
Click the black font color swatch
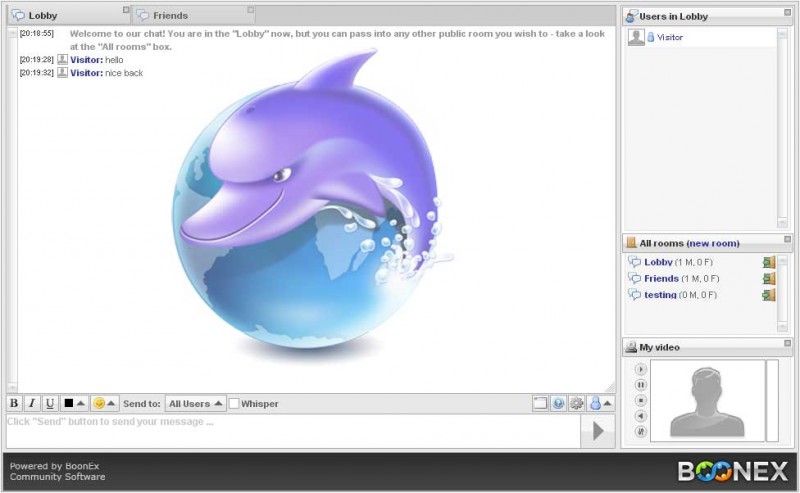click(68, 403)
